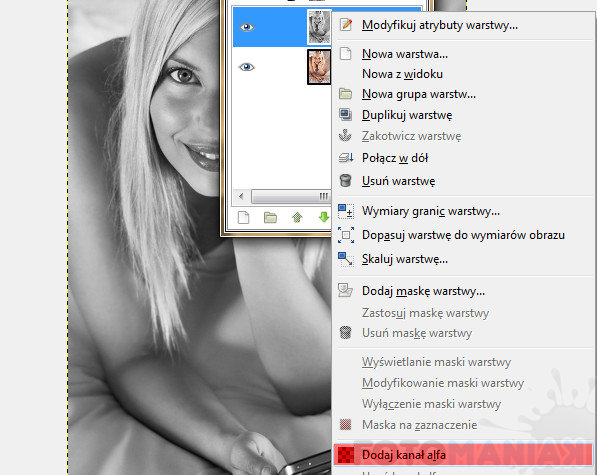Image resolution: width=597 pixels, height=475 pixels.
Task: Click boundary size icon beside Wymiary granic
Action: 346,211
